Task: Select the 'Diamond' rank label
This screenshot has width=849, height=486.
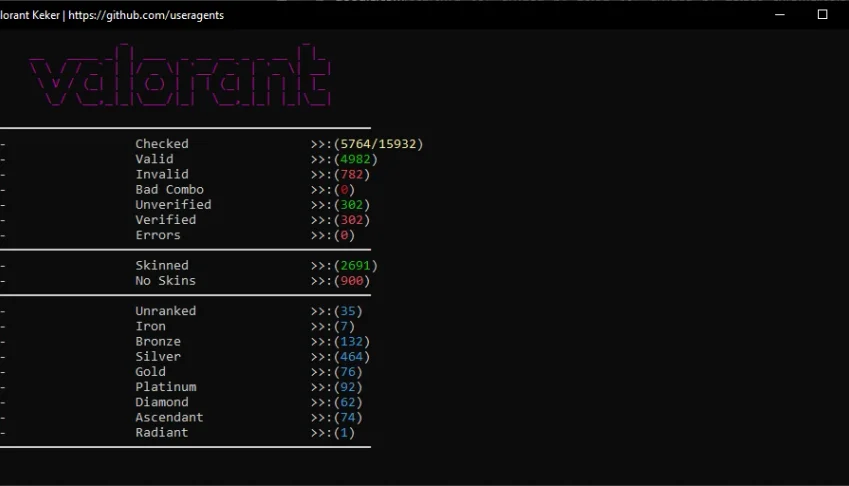Action: tap(162, 402)
